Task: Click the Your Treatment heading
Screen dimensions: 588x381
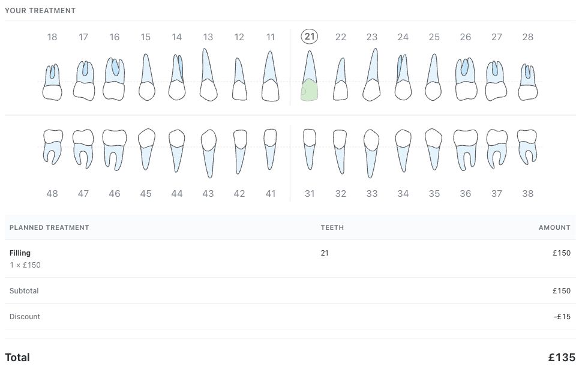Action: coord(40,11)
